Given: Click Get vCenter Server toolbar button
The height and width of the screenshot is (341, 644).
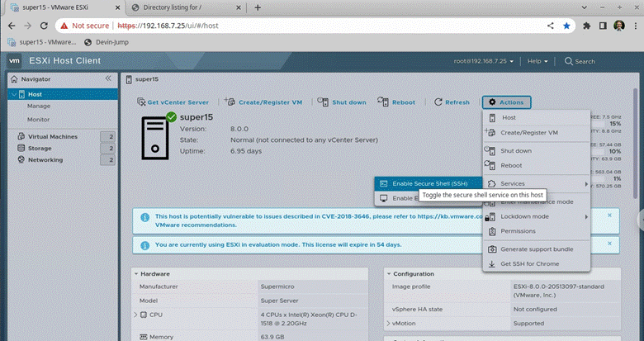Looking at the screenshot, I should point(173,102).
